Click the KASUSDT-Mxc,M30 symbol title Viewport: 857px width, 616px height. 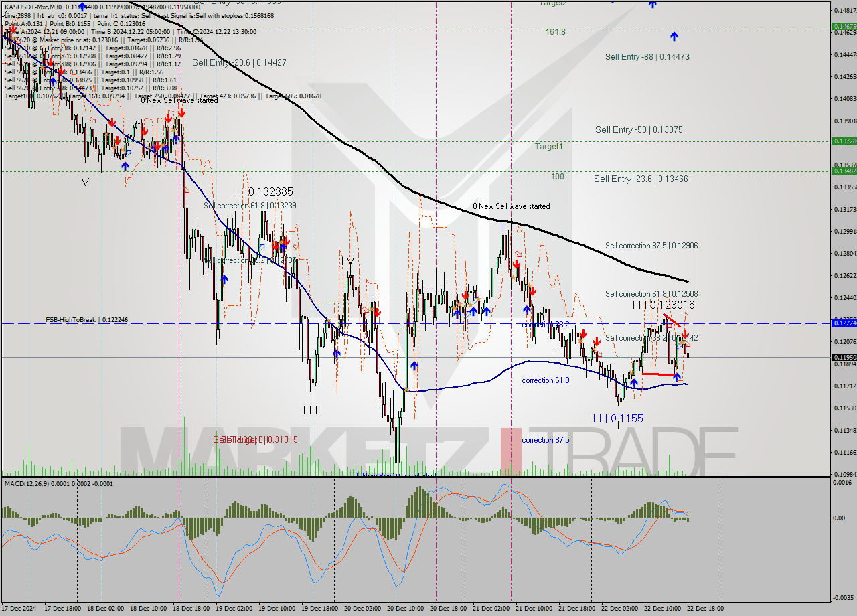tap(34, 7)
